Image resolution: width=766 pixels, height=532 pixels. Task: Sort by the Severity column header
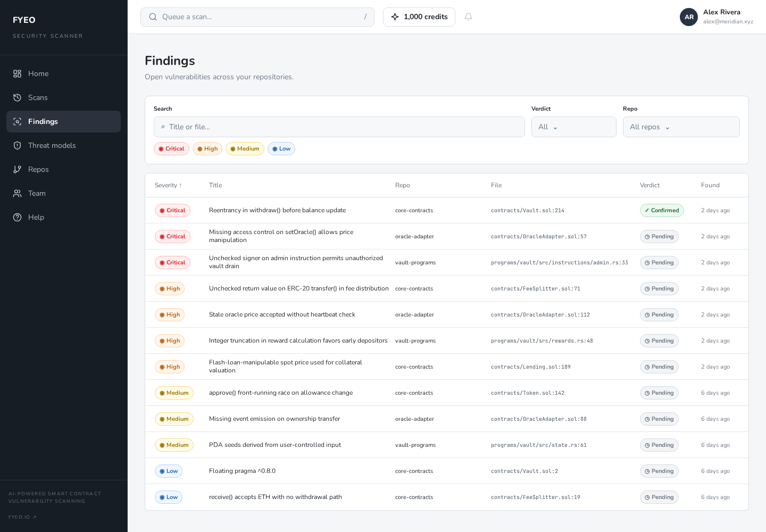[168, 185]
